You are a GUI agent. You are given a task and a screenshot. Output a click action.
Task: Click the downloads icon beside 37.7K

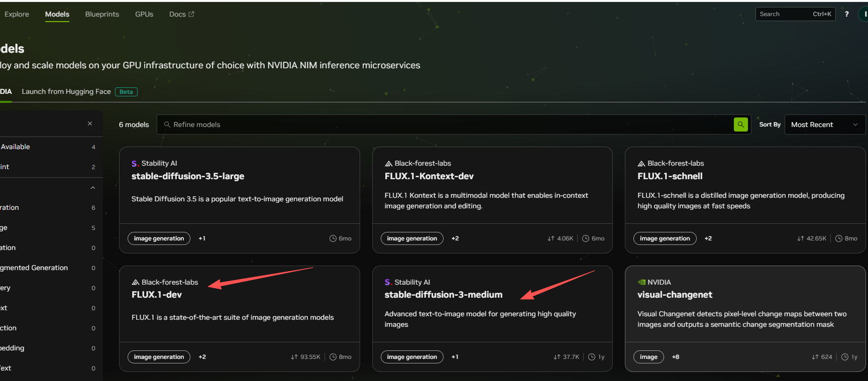click(557, 357)
